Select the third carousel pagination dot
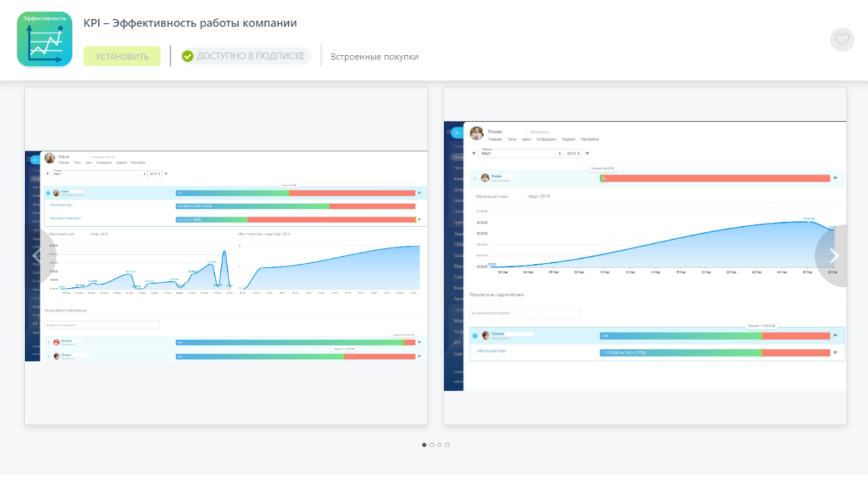Viewport: 868px width, 502px height. pos(439,445)
